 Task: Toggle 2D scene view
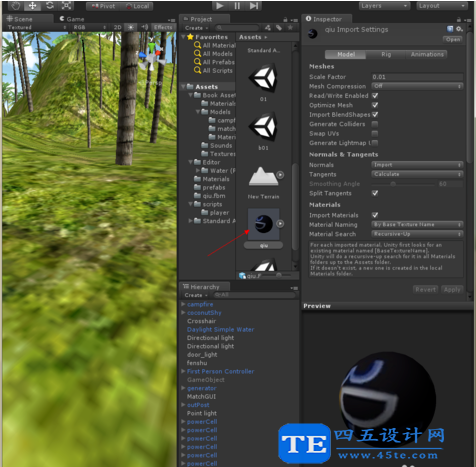point(118,27)
